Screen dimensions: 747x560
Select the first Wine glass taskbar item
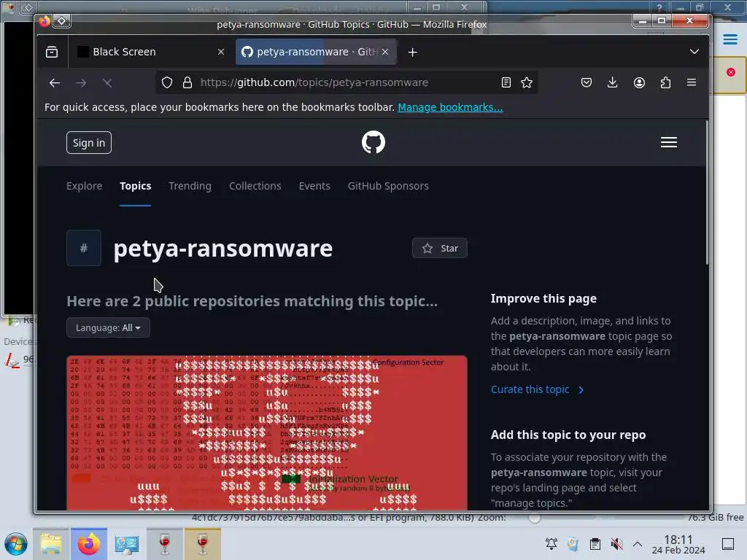165,544
